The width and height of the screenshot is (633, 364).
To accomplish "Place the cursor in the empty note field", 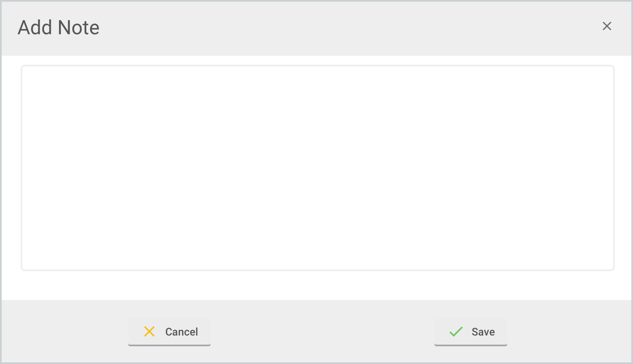I will (x=317, y=168).
